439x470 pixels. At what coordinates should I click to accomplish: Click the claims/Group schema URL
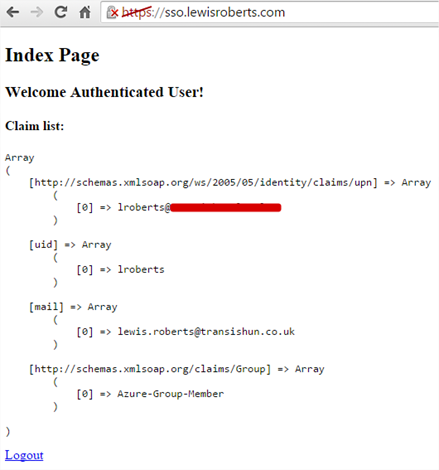(150, 369)
